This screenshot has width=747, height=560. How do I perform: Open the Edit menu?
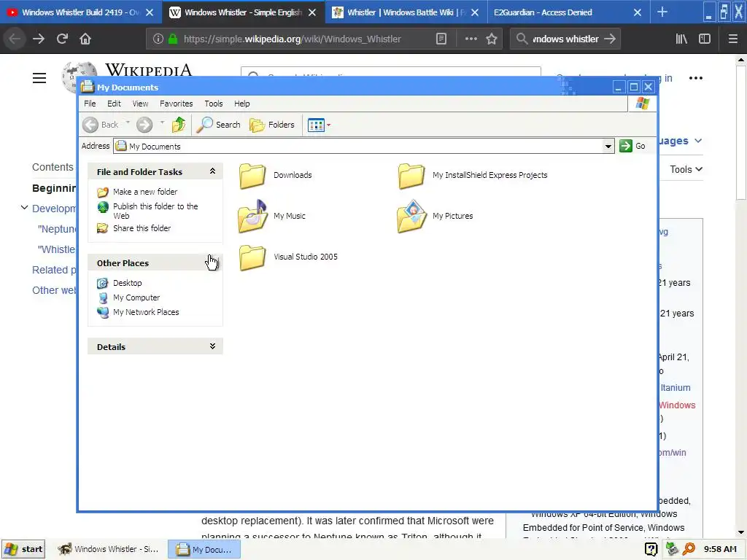(114, 104)
